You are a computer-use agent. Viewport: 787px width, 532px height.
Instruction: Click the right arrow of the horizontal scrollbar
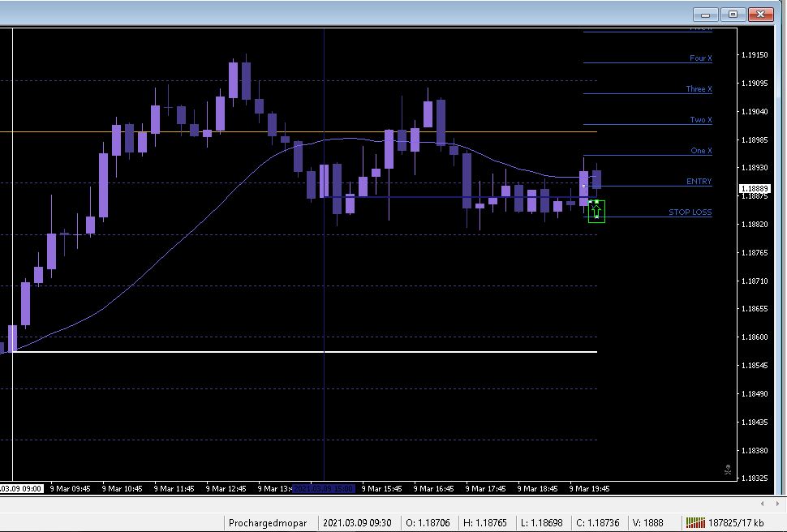(x=776, y=501)
